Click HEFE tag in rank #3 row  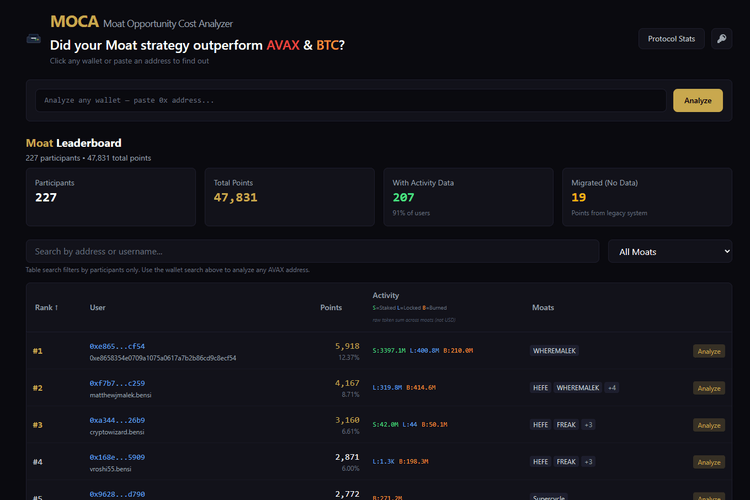[540, 424]
